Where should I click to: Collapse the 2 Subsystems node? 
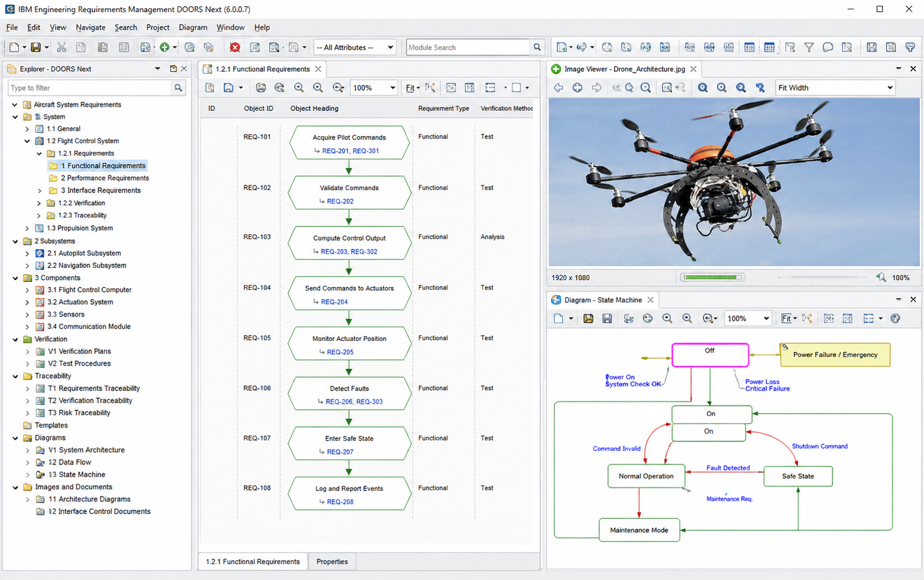[15, 241]
